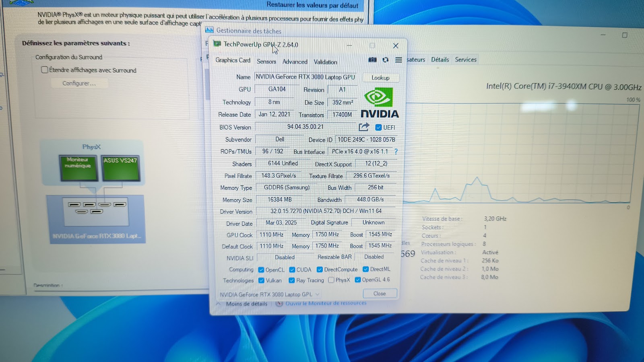Click the Release Date Jan 12, 2021 value

point(274,114)
